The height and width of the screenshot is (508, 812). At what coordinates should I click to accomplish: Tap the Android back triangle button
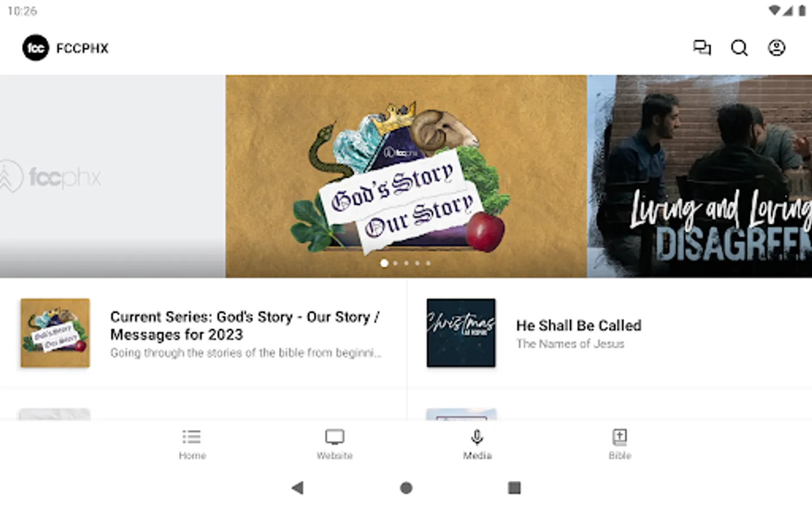(x=298, y=488)
